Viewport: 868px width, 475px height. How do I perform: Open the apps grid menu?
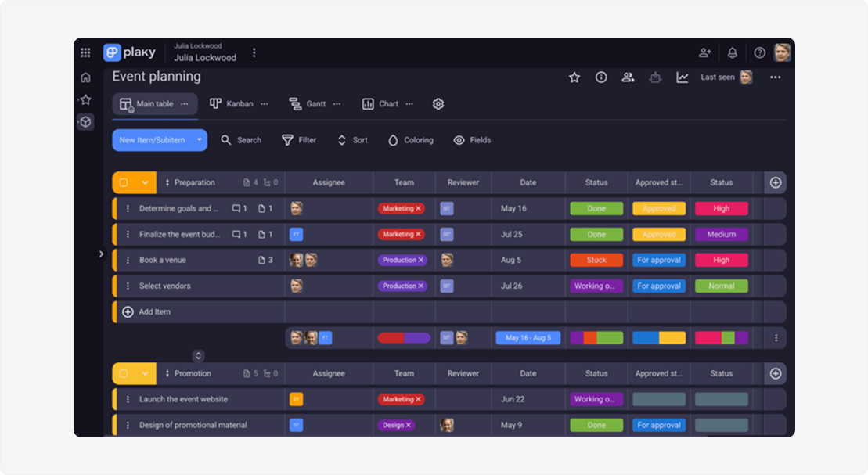(85, 52)
